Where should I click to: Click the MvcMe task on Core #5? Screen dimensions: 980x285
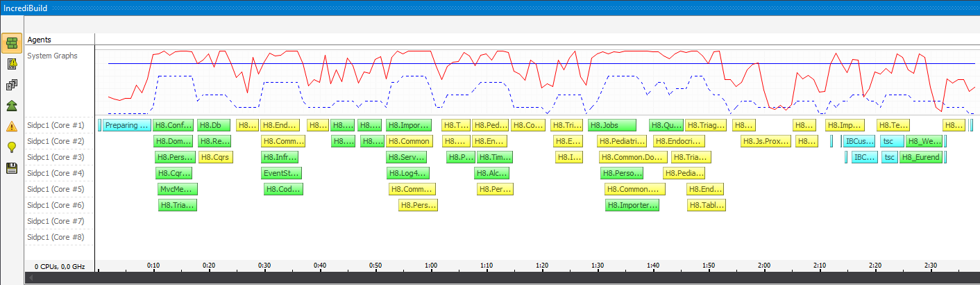[x=178, y=189]
